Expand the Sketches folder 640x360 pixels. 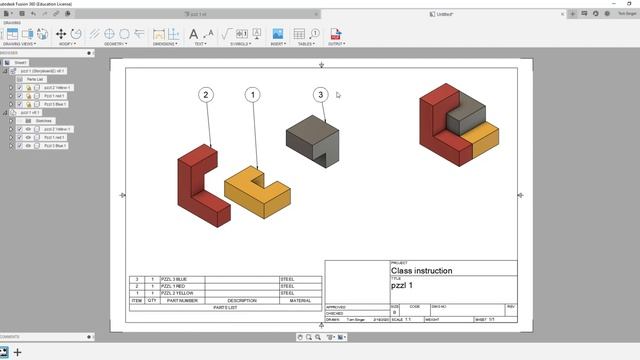(11, 121)
